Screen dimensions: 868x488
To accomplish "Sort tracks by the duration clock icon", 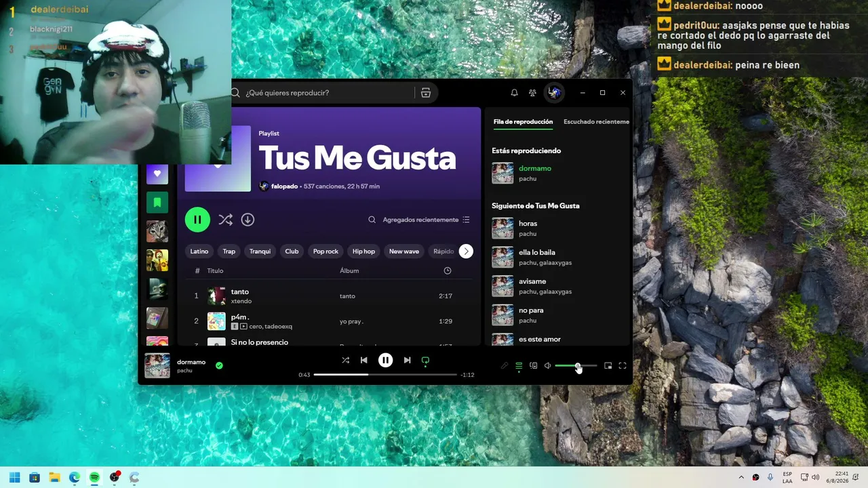I will [448, 271].
